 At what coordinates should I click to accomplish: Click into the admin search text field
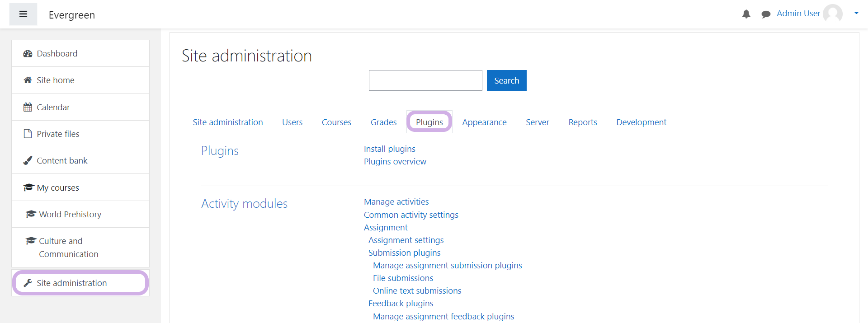[x=425, y=80]
